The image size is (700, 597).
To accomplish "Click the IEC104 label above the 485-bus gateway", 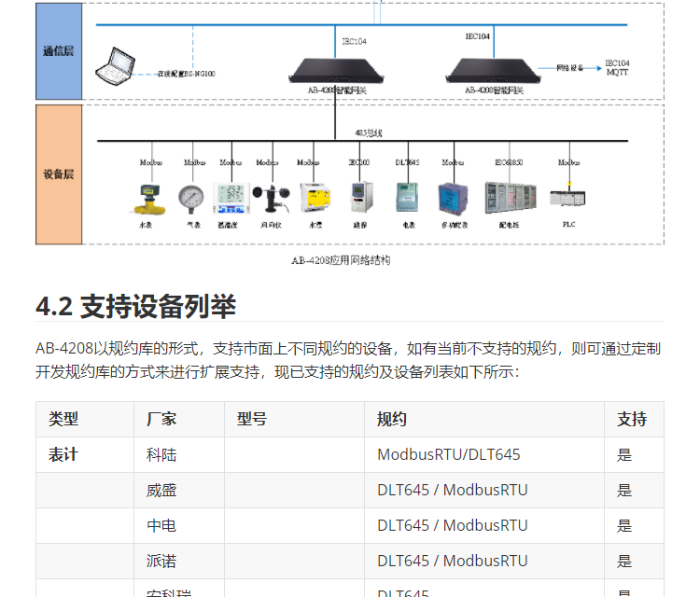I will tap(354, 41).
